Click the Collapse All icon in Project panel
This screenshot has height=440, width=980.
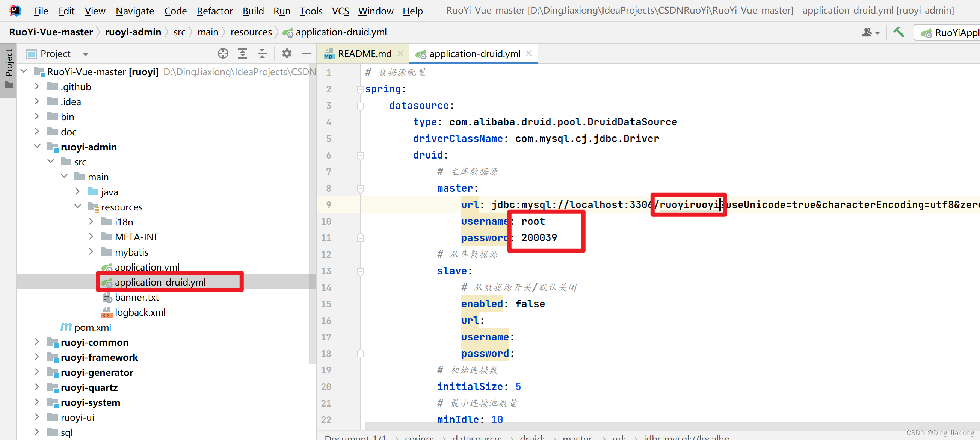coord(262,54)
